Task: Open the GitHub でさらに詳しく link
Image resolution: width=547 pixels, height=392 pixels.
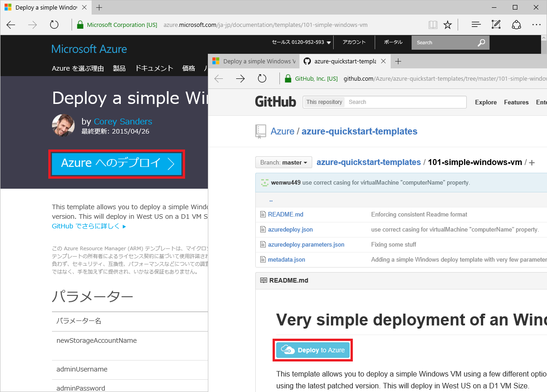Action: click(x=89, y=226)
